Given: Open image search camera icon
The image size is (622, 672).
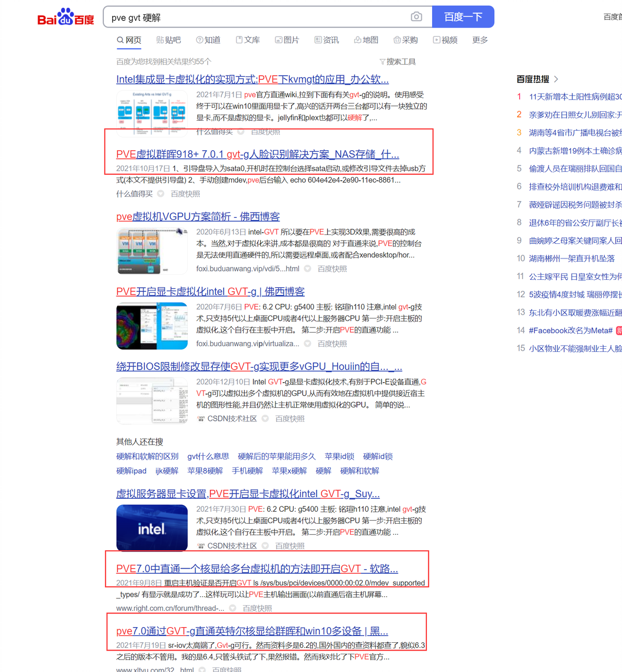Looking at the screenshot, I should point(416,17).
